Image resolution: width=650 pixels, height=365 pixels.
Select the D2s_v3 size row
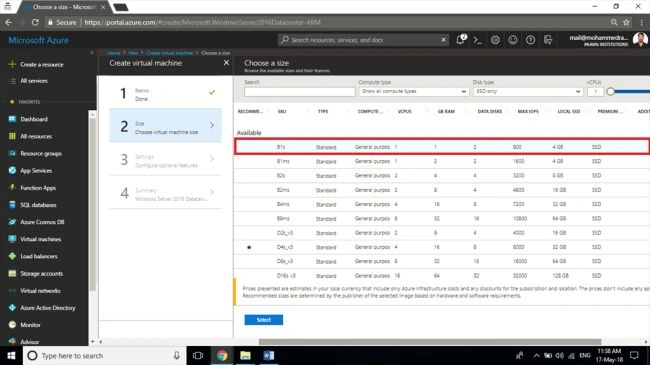click(442, 233)
